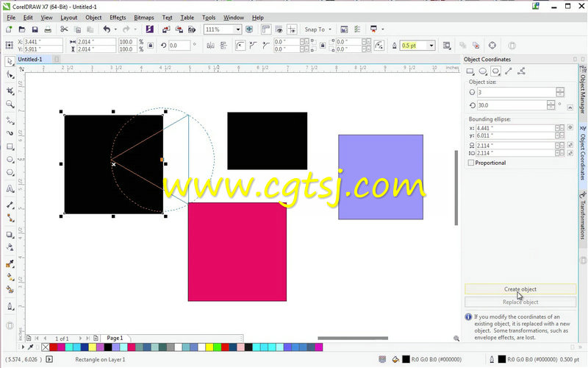This screenshot has height=368, width=588.
Task: Choose the Rectangle tool in toolbox
Action: [10, 146]
